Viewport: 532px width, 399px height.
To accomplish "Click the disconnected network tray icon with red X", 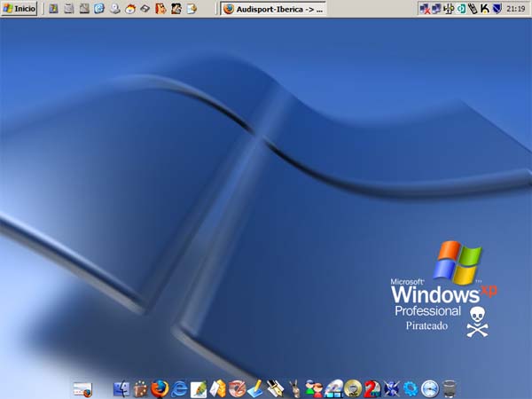I will point(425,9).
